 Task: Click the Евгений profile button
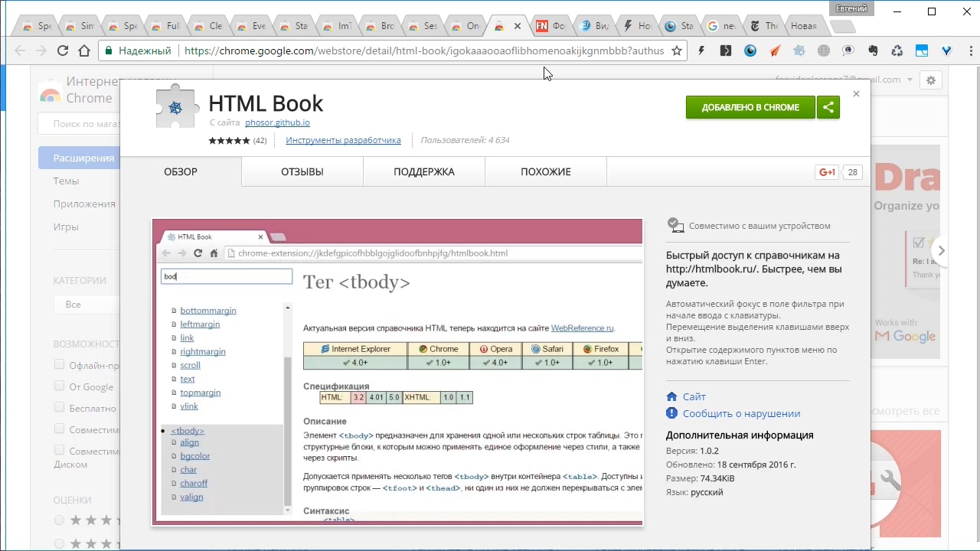pos(852,8)
